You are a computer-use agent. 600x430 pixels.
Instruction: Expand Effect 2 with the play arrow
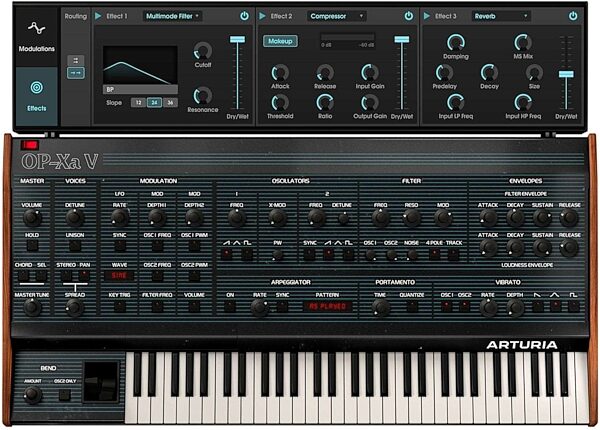click(x=262, y=16)
